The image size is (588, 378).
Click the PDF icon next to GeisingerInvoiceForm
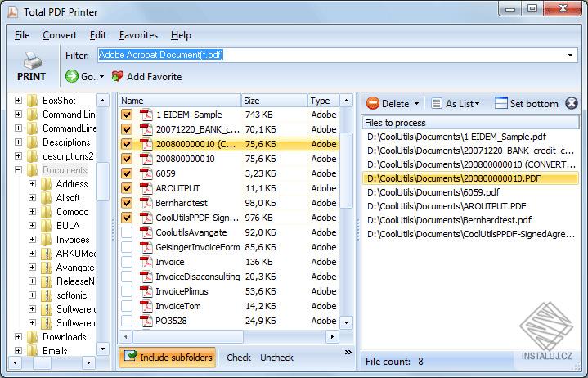[x=146, y=247]
